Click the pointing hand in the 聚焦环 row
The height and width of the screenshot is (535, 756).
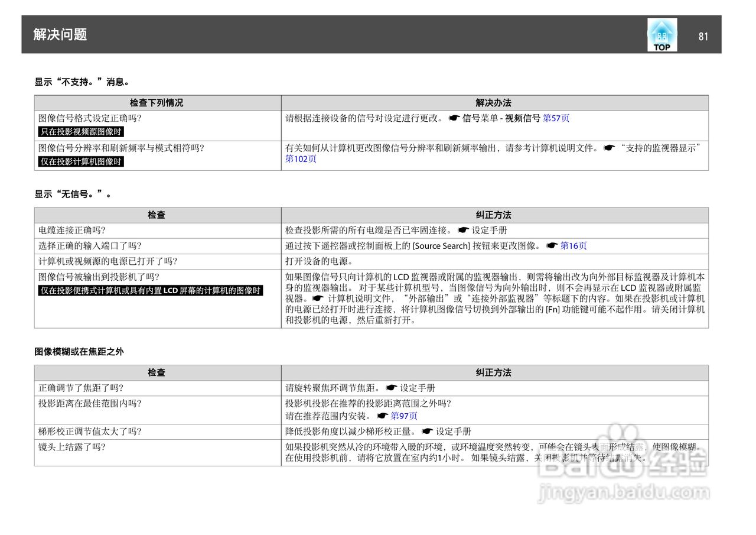tap(392, 388)
